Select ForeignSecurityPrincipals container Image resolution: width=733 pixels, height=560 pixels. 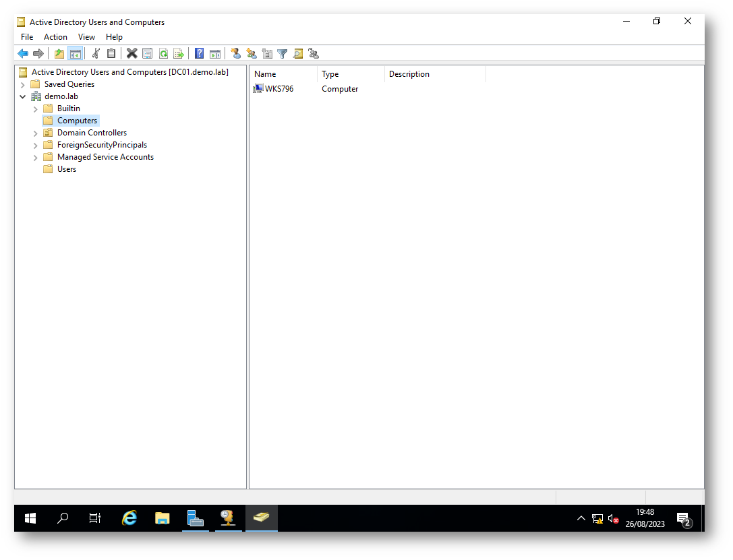[x=102, y=145]
